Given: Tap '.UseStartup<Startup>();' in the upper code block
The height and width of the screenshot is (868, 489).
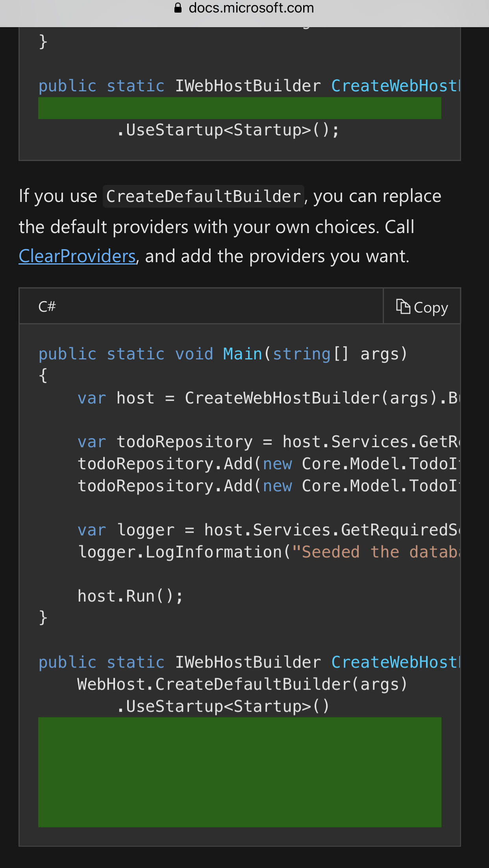Looking at the screenshot, I should pyautogui.click(x=228, y=130).
